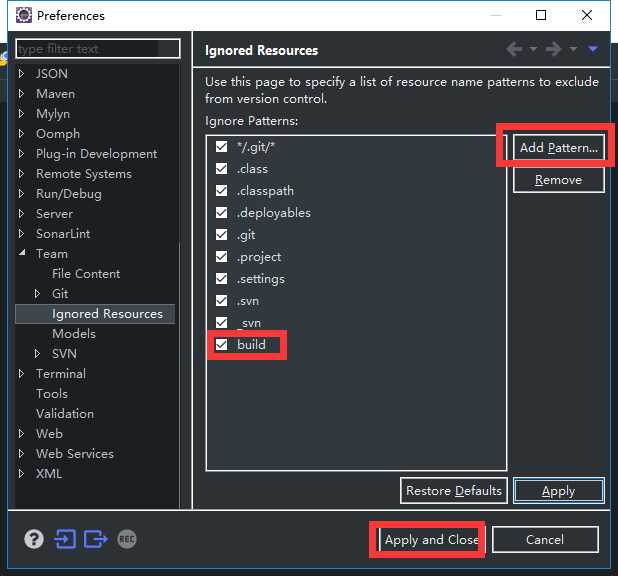Screen dimensions: 618x576
Task: Click the forward navigation arrow
Action: [553, 49]
